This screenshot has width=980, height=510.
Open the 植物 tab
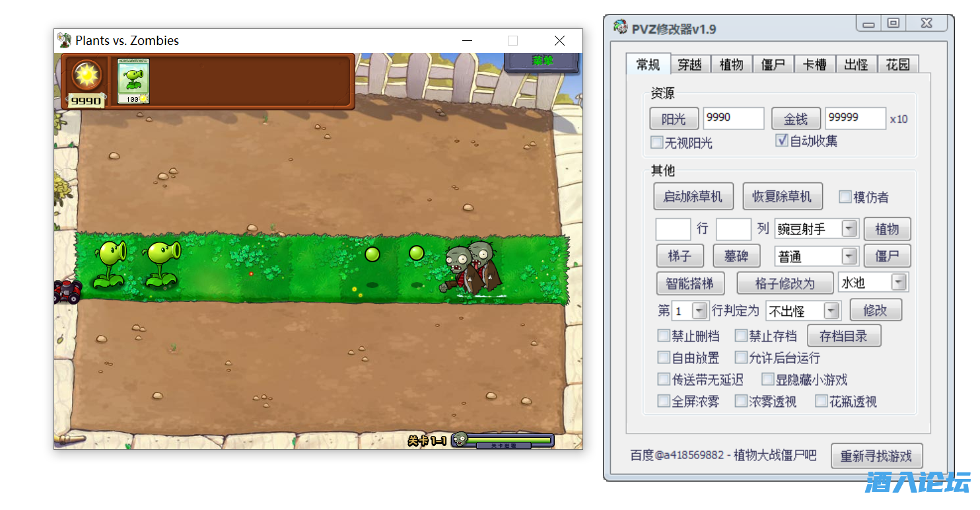(x=731, y=64)
